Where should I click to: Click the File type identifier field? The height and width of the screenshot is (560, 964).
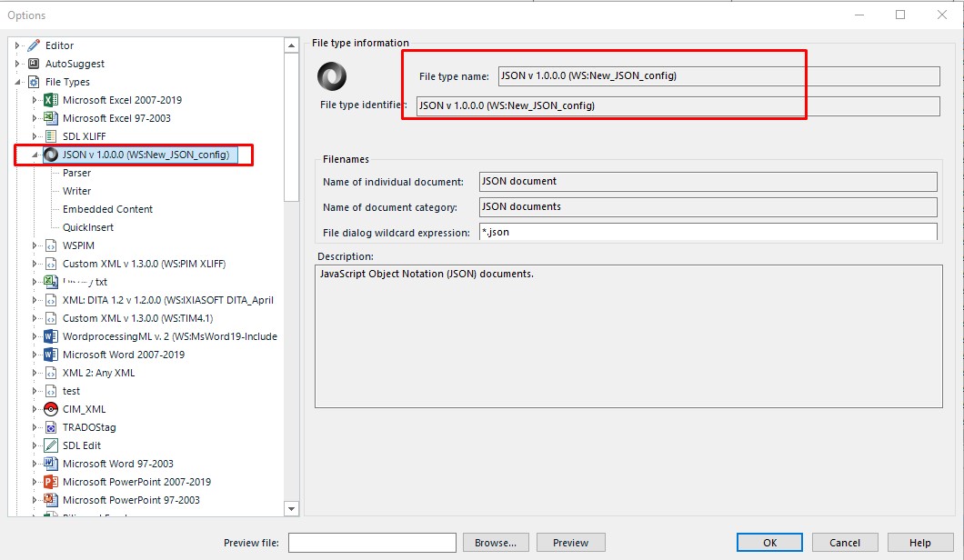tap(678, 105)
